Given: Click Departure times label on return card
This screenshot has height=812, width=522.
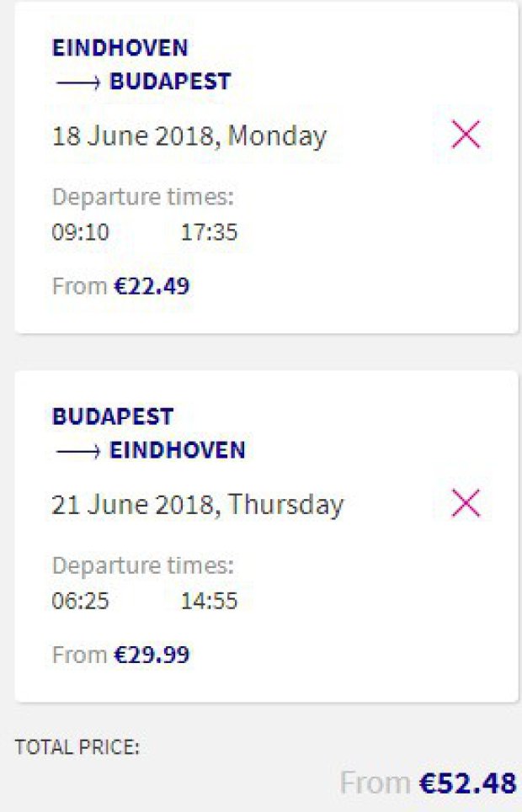Looking at the screenshot, I should [143, 565].
